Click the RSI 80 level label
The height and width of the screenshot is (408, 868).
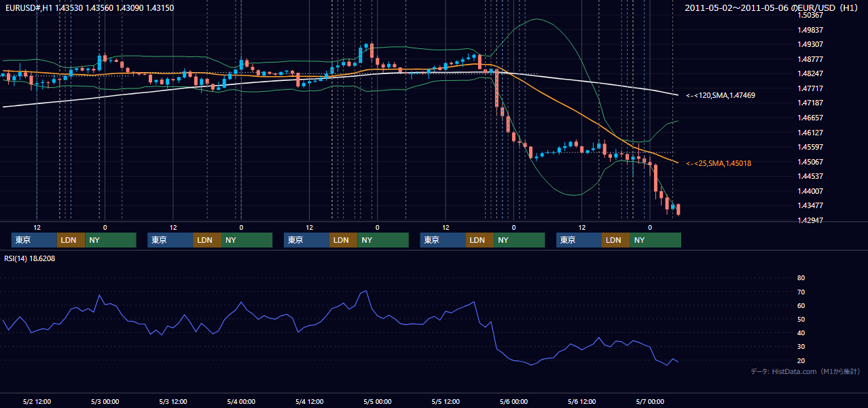point(801,278)
